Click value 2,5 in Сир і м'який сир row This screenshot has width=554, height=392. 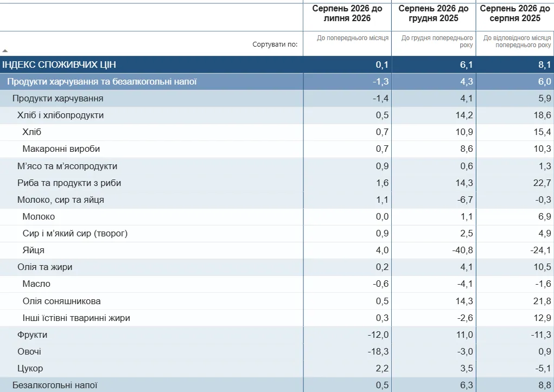tap(467, 234)
